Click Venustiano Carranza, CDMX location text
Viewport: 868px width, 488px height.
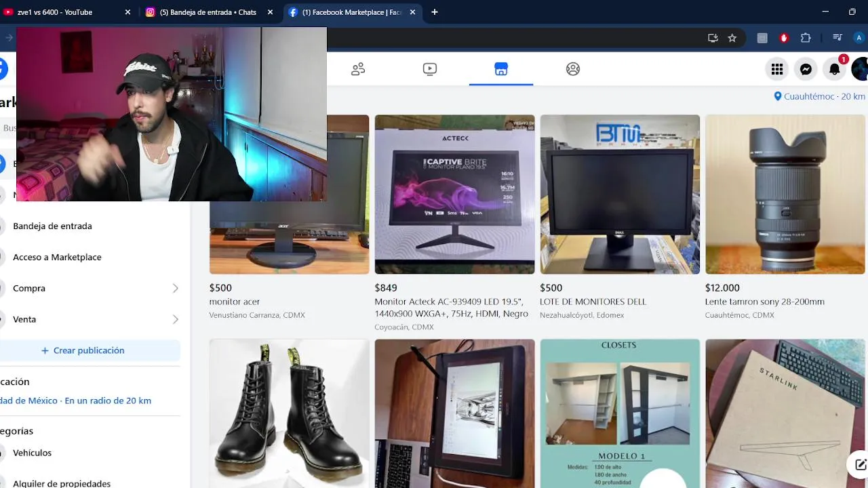point(257,315)
